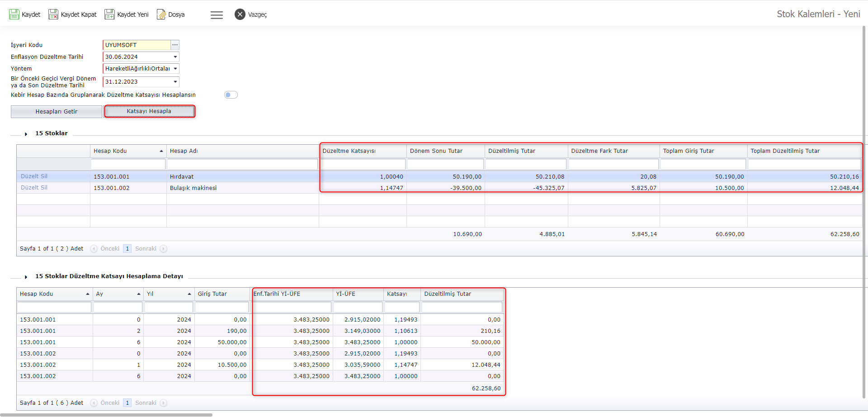The image size is (868, 417).
Task: Click the -39.500,00 Dönem Sonu Tutar cell
Action: pos(446,188)
